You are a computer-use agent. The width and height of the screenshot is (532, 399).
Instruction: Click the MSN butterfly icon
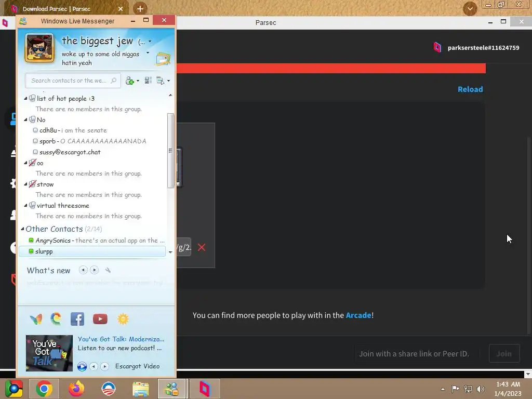click(36, 319)
